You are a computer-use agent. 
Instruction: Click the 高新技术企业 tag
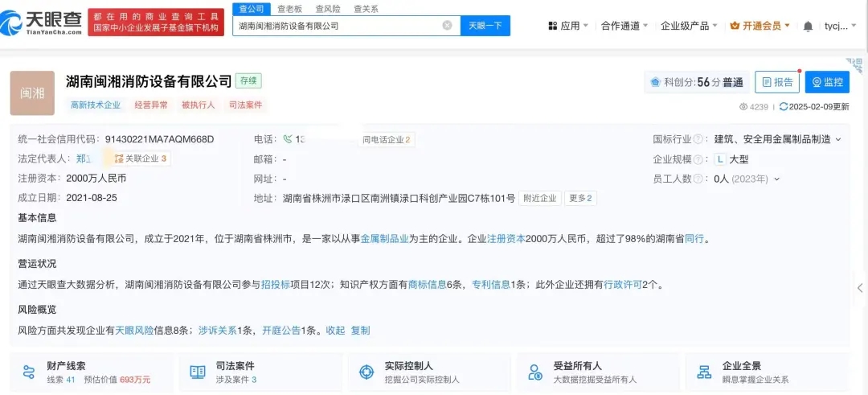(95, 105)
